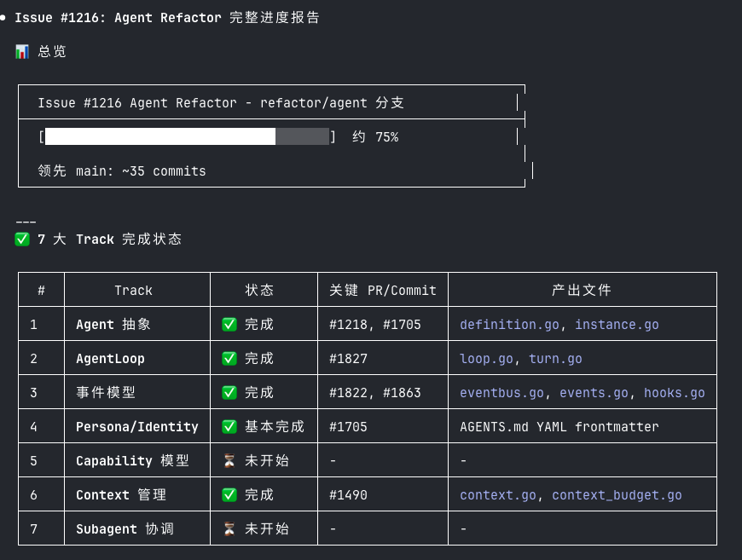Click green check icon in AgentLoop row
Screen dimensions: 742x560
pos(229,358)
